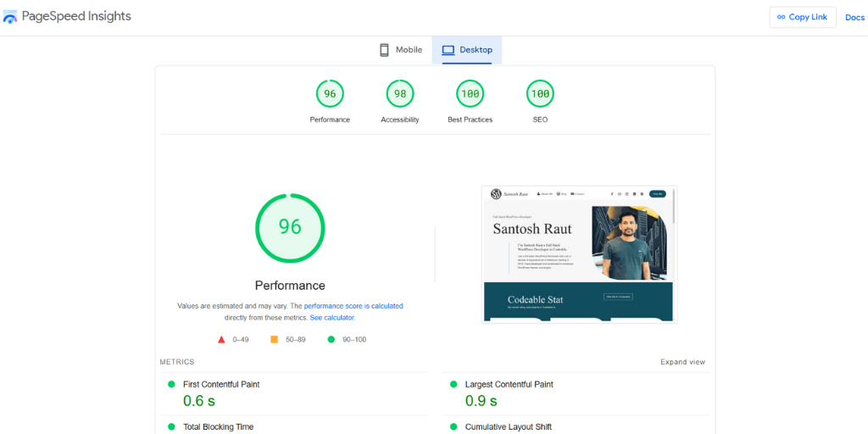Image resolution: width=868 pixels, height=434 pixels.
Task: Click the Largest Contentful Paint label
Action: (x=509, y=384)
